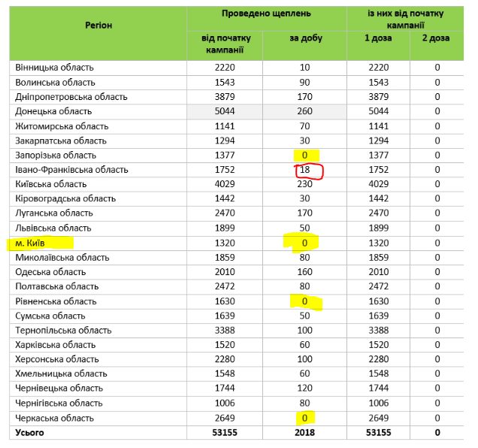Image resolution: width=478 pixels, height=448 pixels.
Task: Click highlighted zero in Черкаська область row
Action: (x=305, y=418)
